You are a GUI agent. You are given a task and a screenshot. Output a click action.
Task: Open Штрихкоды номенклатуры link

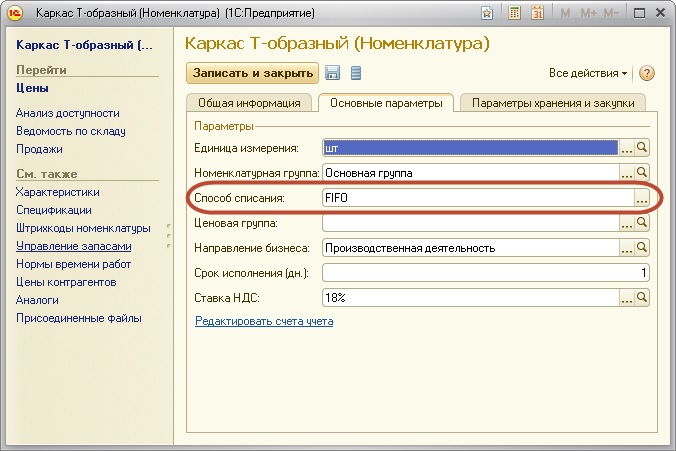[x=83, y=228]
